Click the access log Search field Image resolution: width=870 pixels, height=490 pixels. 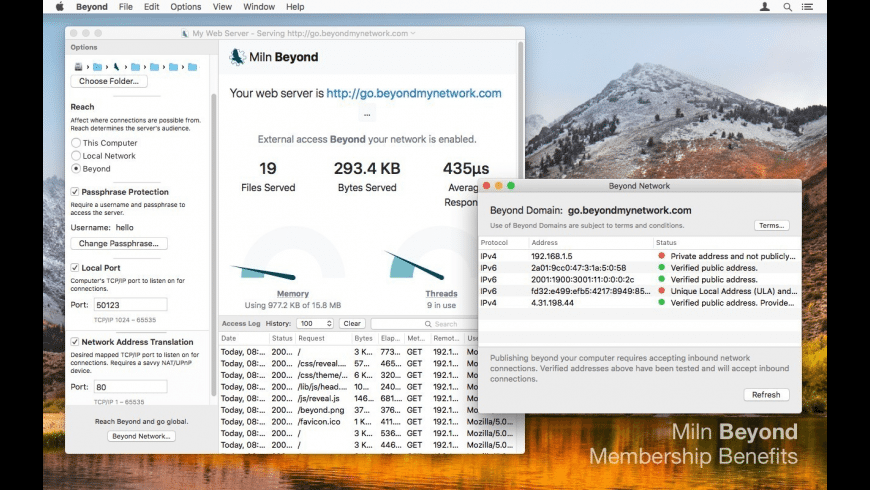click(425, 324)
